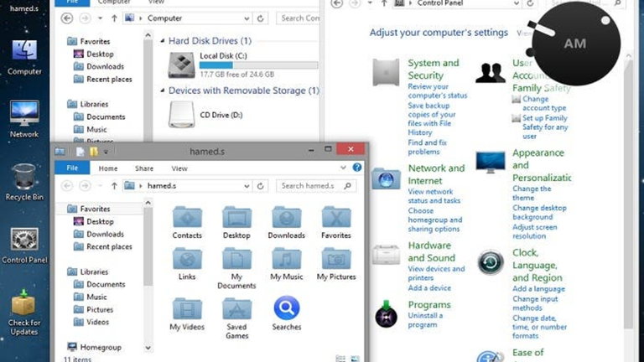Switch to the Share ribbon tab
Screen dimensions: 644x362
[143, 168]
